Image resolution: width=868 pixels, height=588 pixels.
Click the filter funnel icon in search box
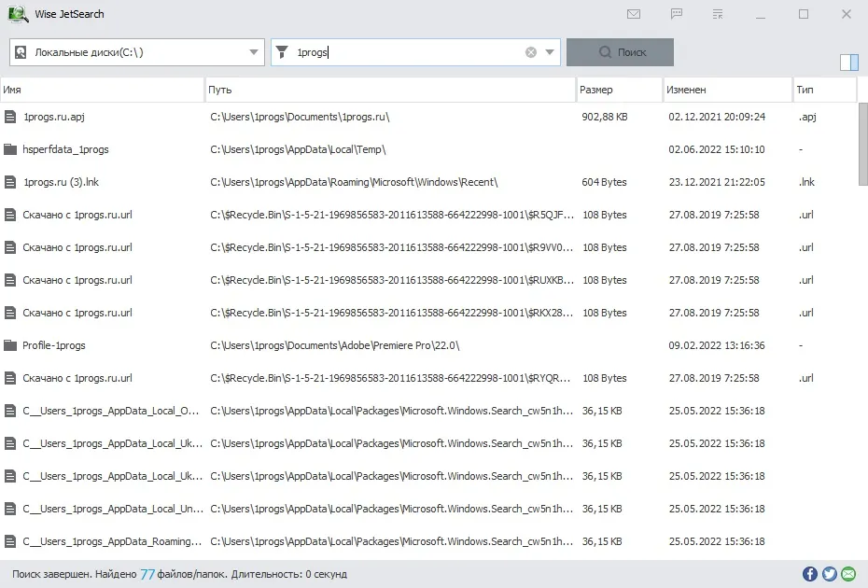point(282,52)
